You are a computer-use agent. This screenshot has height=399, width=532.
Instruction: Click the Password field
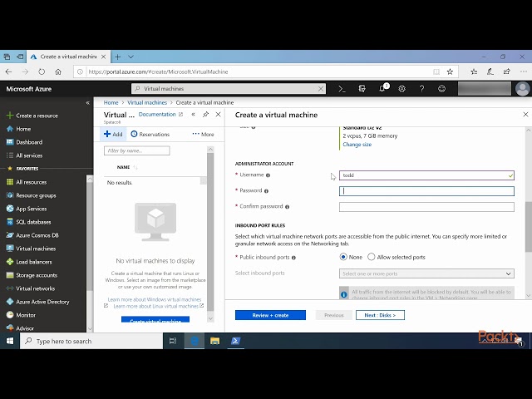[x=426, y=191]
